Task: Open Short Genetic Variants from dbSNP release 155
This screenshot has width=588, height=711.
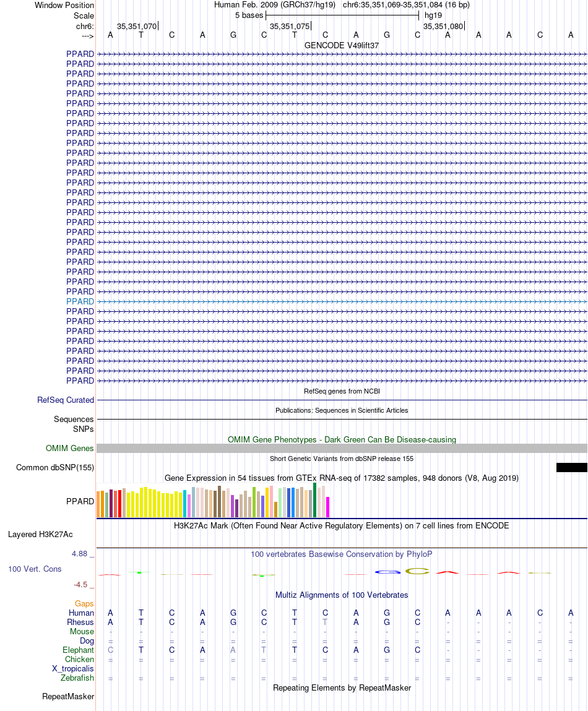Action: [342, 459]
